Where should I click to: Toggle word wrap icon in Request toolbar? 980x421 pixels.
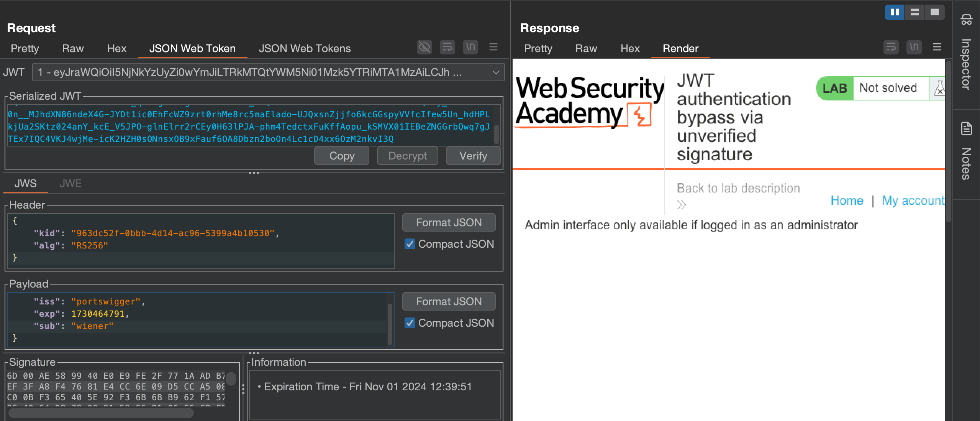[447, 47]
